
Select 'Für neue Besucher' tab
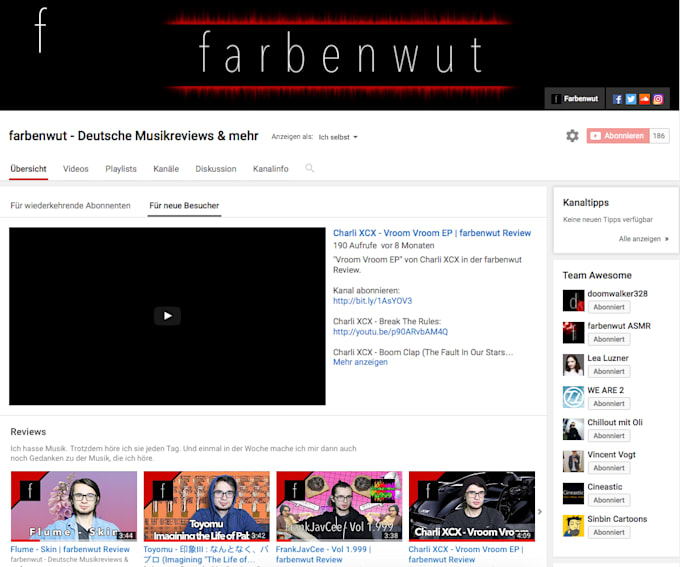click(184, 206)
